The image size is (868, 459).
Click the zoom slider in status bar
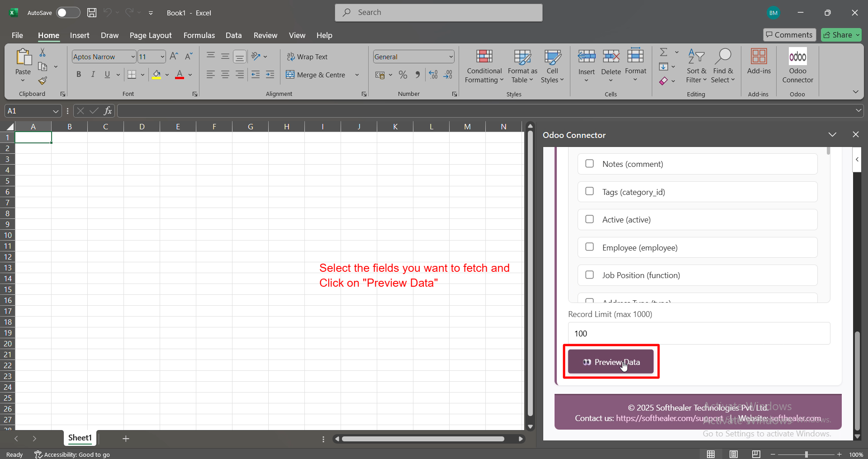[x=806, y=454]
